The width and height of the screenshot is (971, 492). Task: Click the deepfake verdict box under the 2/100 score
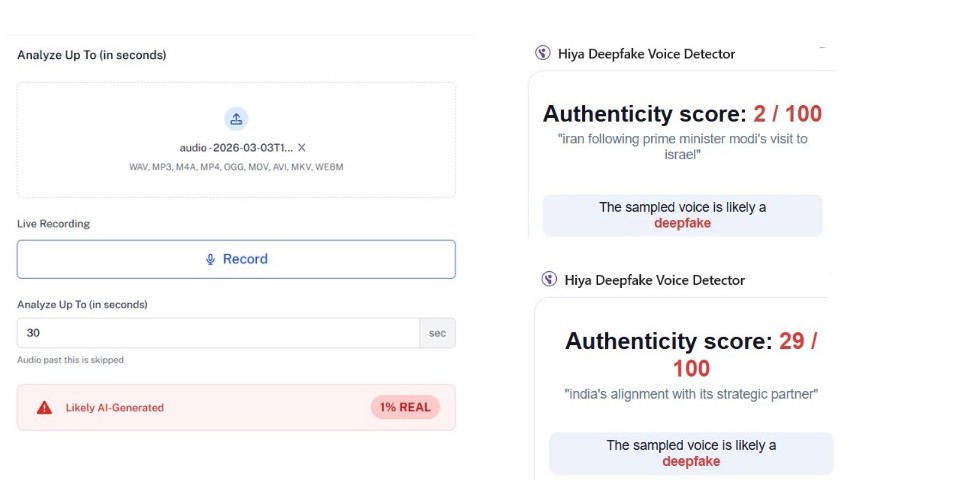[x=682, y=215]
